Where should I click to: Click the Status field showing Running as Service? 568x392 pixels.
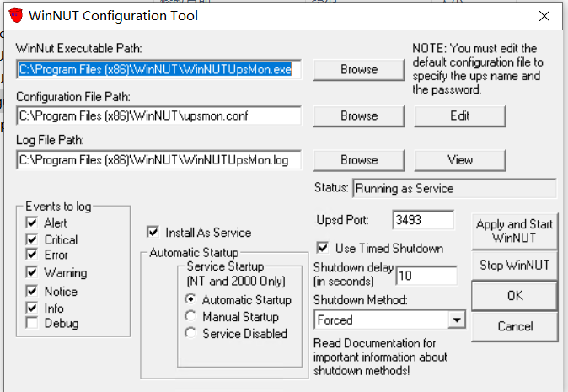click(454, 188)
